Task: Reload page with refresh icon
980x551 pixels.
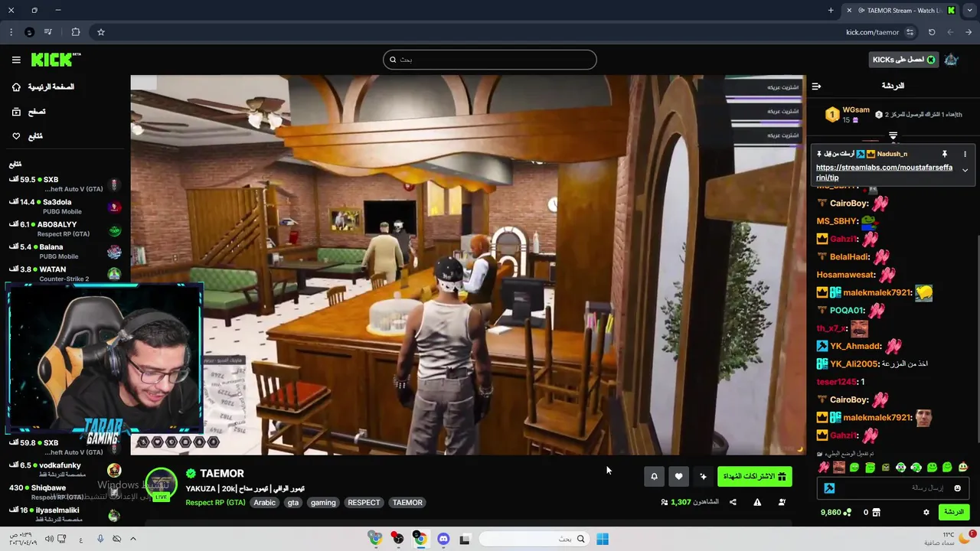Action: pyautogui.click(x=932, y=32)
